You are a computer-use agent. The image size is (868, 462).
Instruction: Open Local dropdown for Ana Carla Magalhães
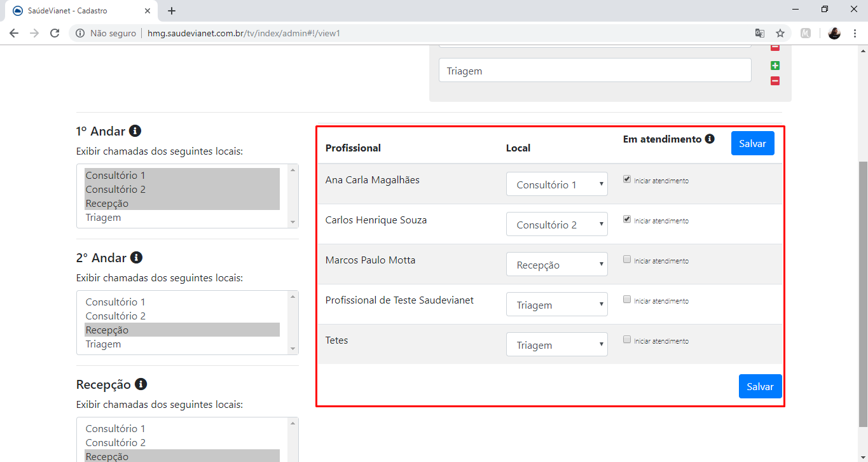[556, 185]
